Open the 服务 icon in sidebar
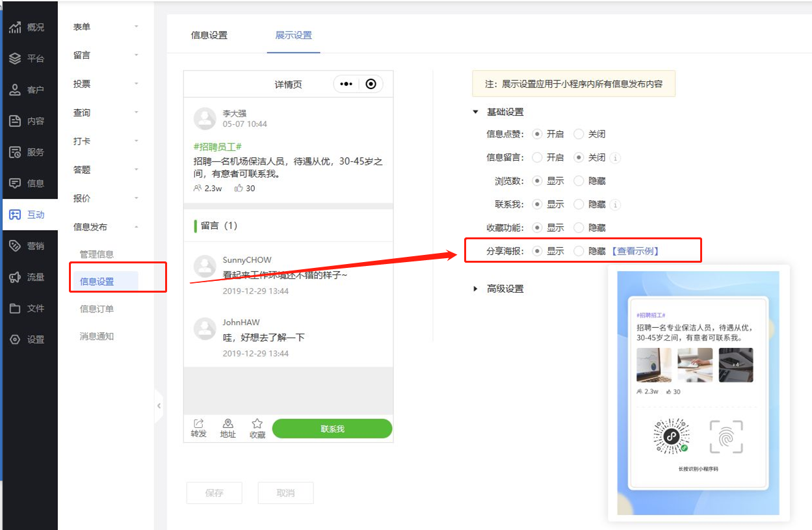812x530 pixels. 15,152
